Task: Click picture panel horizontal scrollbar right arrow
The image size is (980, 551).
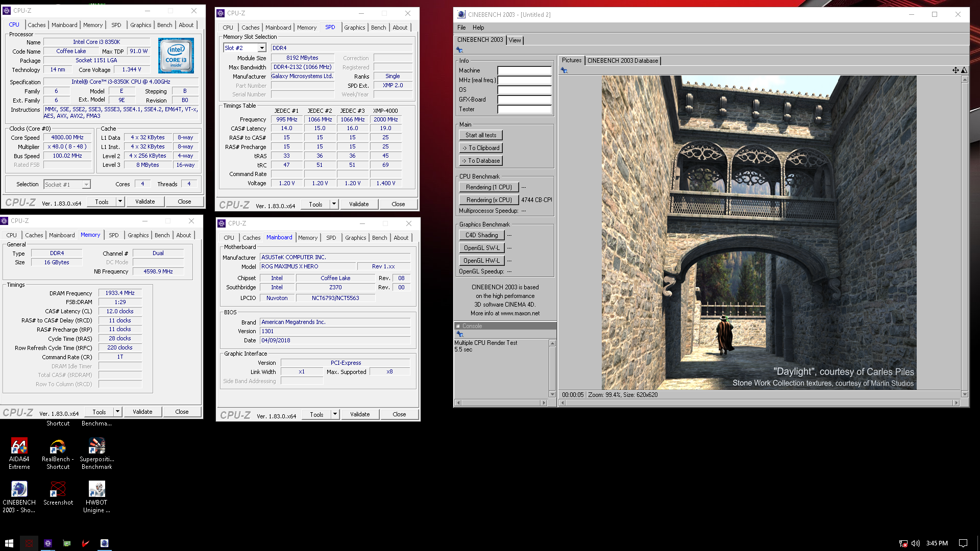Action: click(x=957, y=403)
